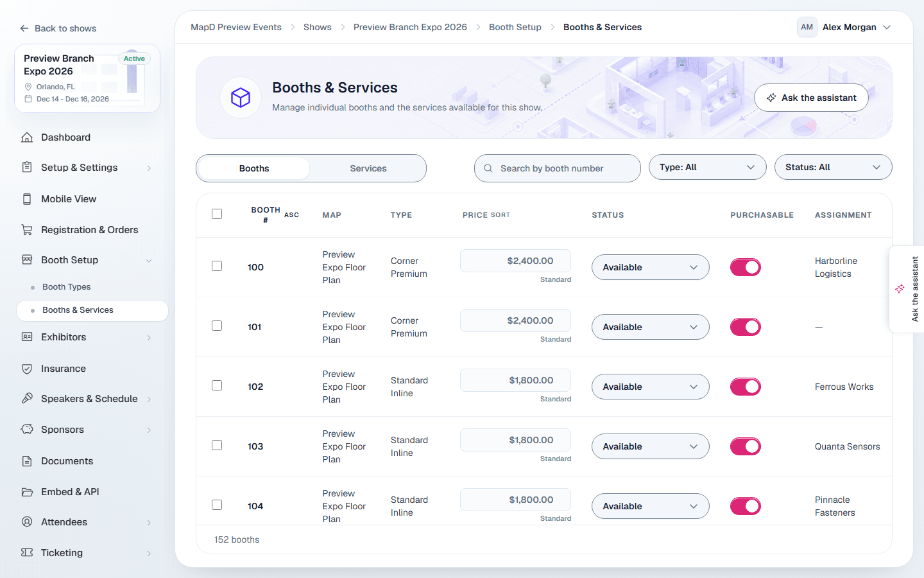Click the Ask the assistant button in the banner
Screen dimensions: 924x578
point(811,98)
